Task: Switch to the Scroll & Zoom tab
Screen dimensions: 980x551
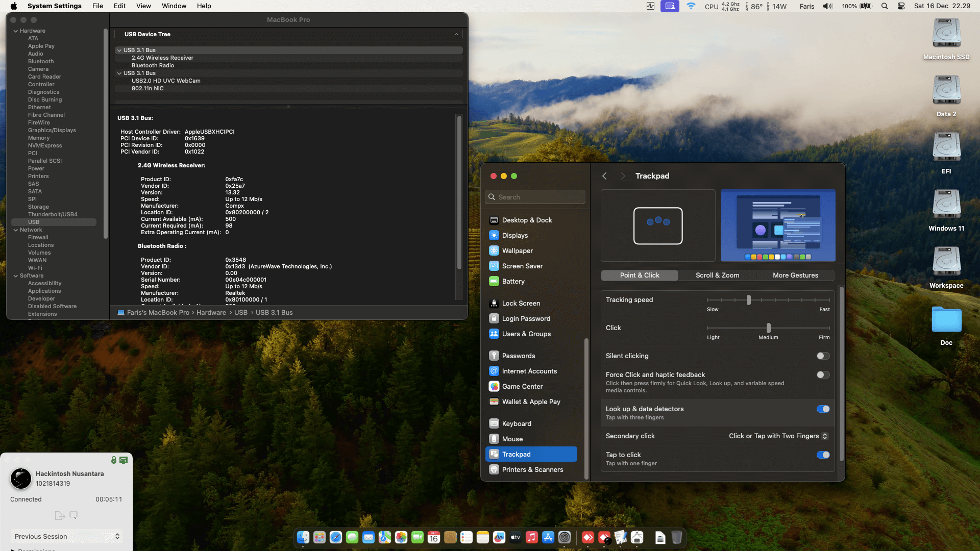Action: pyautogui.click(x=717, y=275)
